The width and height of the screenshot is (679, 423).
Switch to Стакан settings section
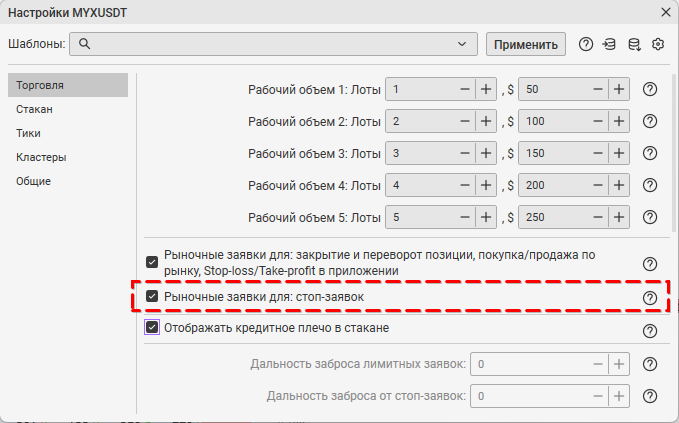(68, 109)
